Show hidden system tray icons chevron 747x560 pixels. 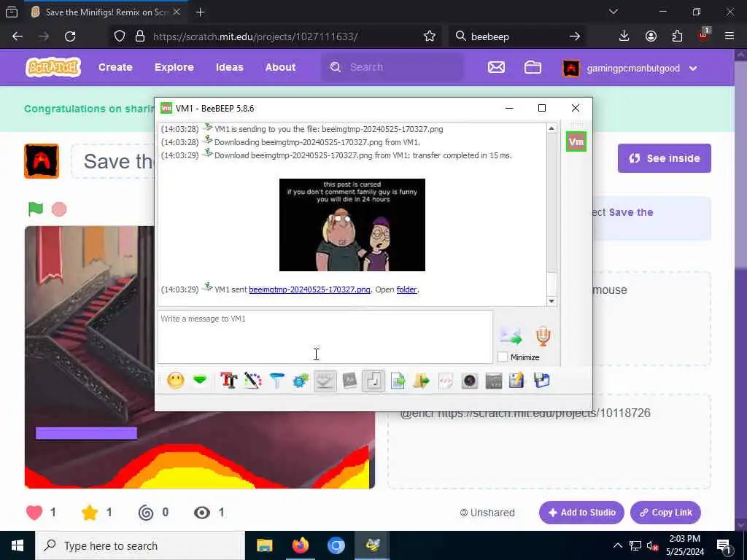[x=617, y=545]
